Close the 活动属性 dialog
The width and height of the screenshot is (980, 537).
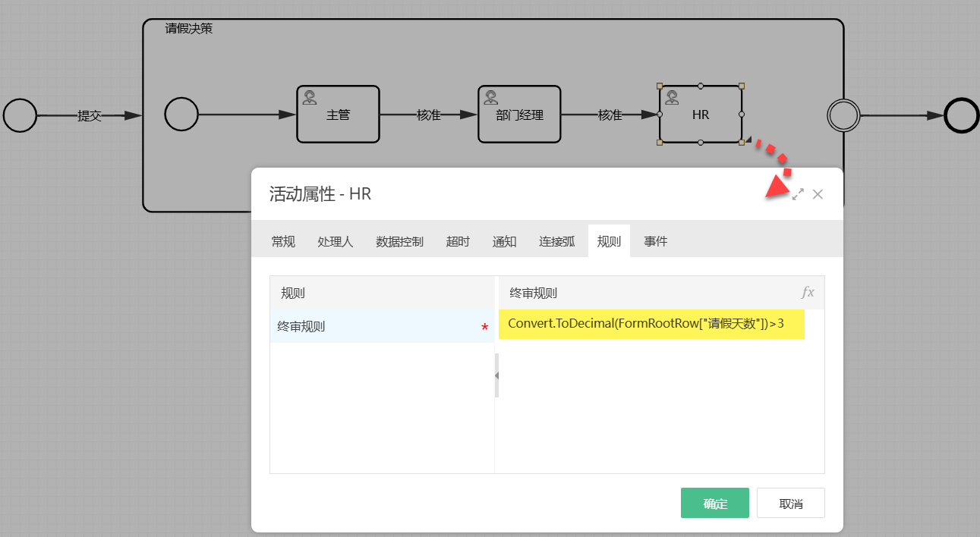[818, 194]
